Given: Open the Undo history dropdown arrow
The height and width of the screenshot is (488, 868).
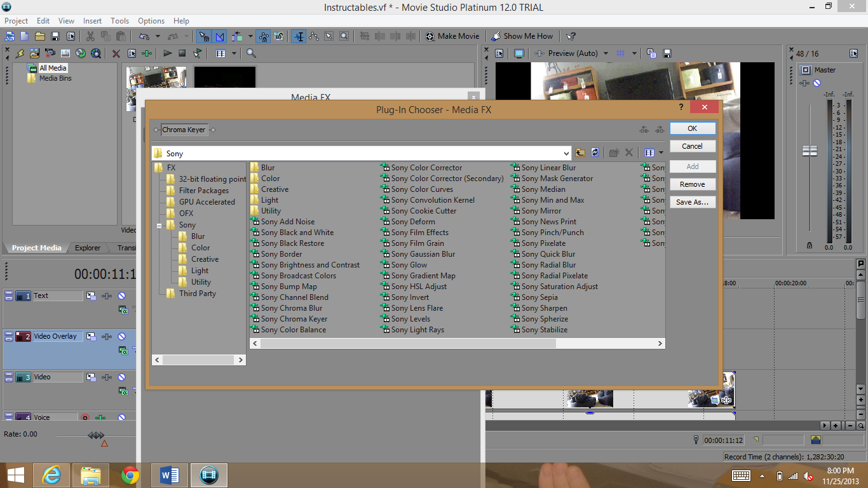Looking at the screenshot, I should pyautogui.click(x=158, y=36).
